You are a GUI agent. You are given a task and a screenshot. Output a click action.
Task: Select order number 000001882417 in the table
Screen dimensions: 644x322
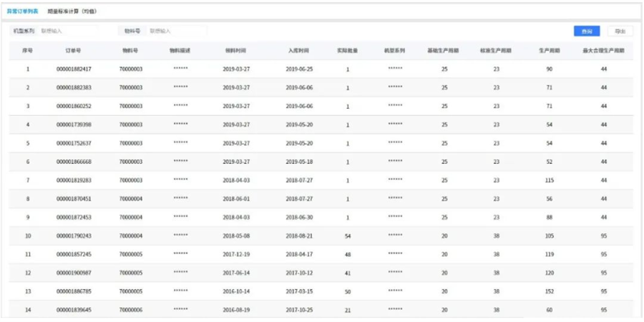point(73,69)
